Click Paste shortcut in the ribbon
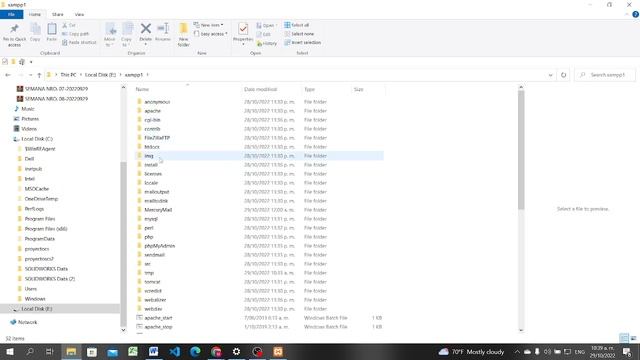The height and width of the screenshot is (360, 640). coord(80,42)
